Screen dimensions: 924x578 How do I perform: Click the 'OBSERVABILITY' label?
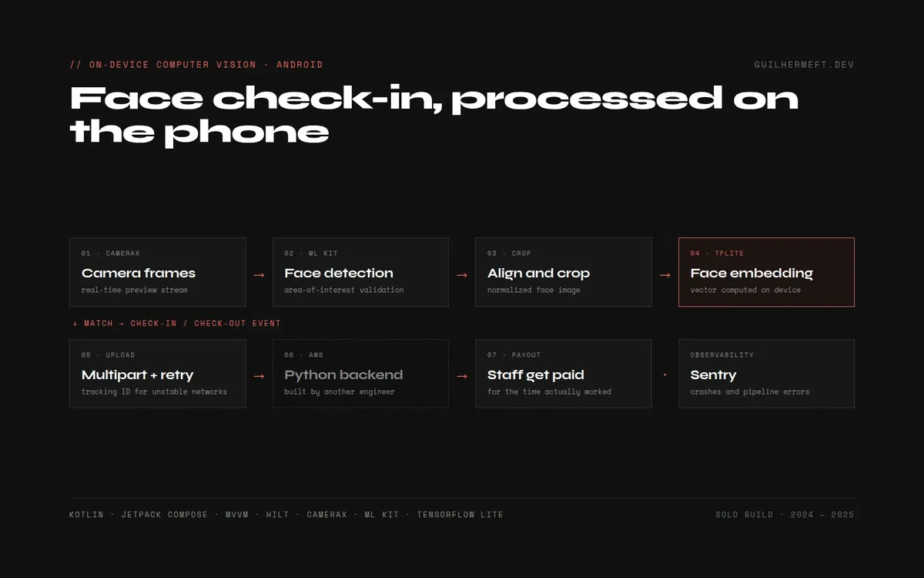[722, 355]
